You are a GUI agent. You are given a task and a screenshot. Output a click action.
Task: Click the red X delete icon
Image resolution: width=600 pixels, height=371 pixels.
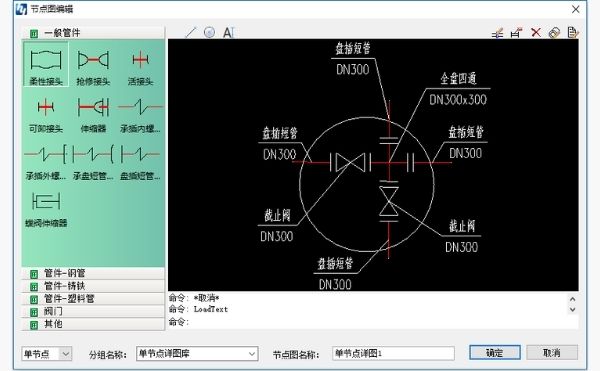coord(536,33)
